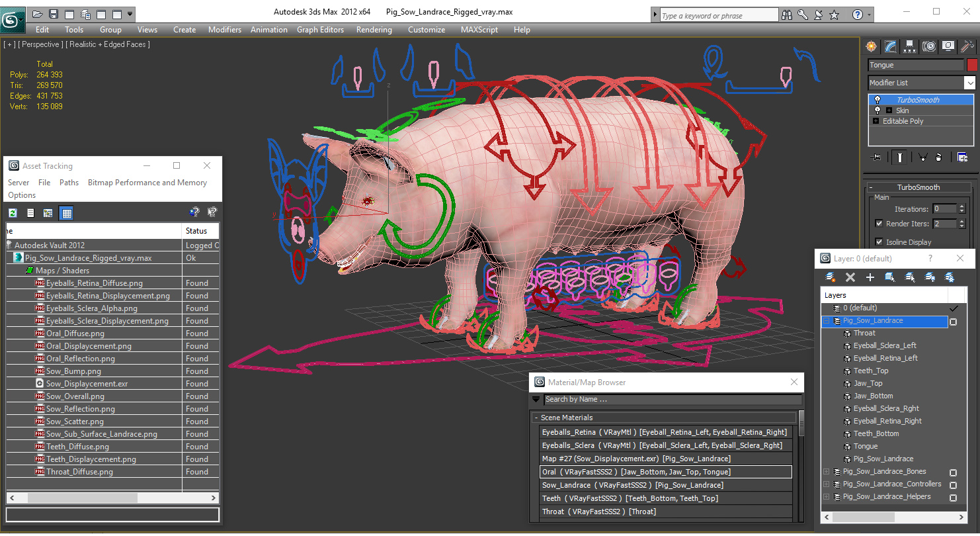Toggle Show End Result icon under modifier stack
980x536 pixels.
pos(900,157)
